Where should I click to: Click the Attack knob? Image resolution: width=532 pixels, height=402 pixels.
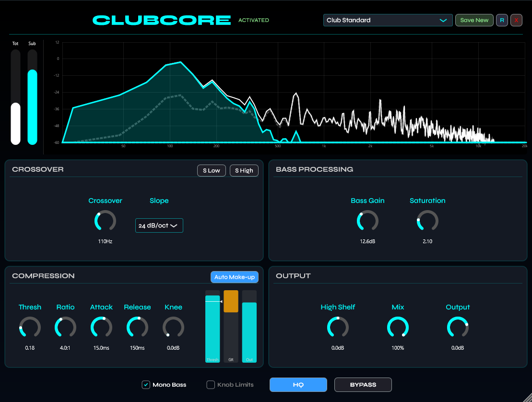coord(101,327)
